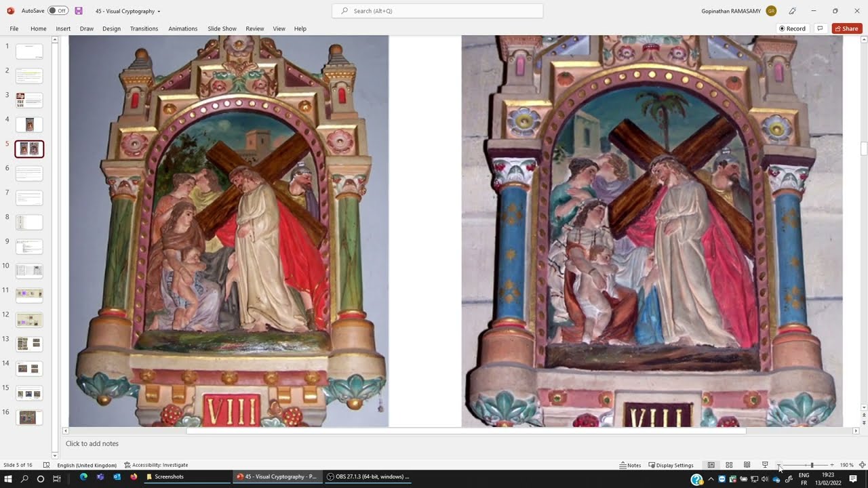Click the zoom in plus icon

click(x=832, y=465)
